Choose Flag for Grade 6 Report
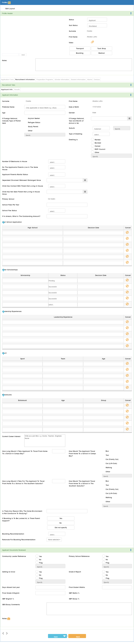This screenshot has height=644, width=134. tap(103, 578)
